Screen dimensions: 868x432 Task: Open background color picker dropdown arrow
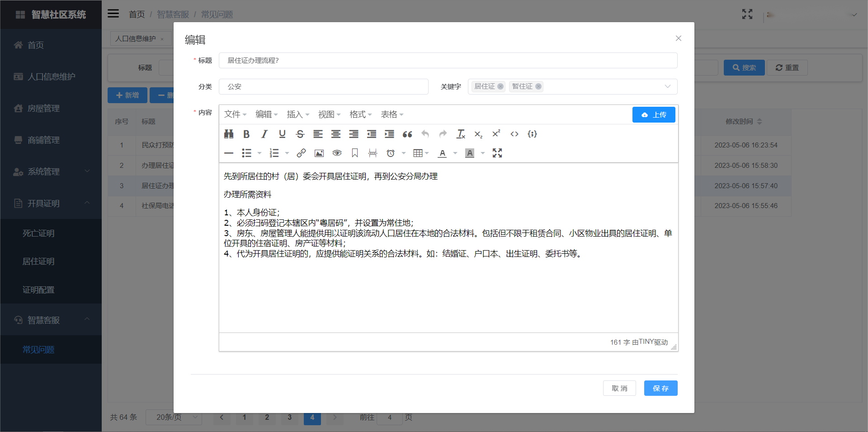483,153
